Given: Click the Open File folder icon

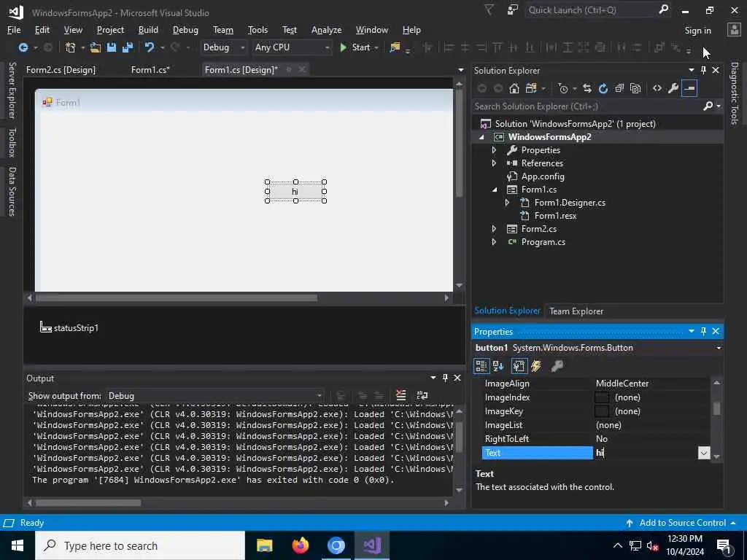Looking at the screenshot, I should tap(96, 47).
